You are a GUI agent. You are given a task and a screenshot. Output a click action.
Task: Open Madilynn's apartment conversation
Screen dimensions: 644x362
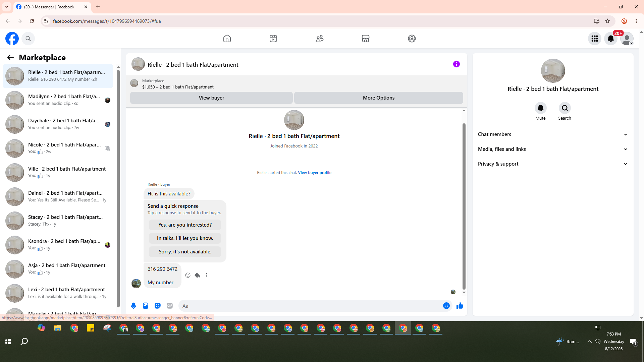(x=58, y=100)
